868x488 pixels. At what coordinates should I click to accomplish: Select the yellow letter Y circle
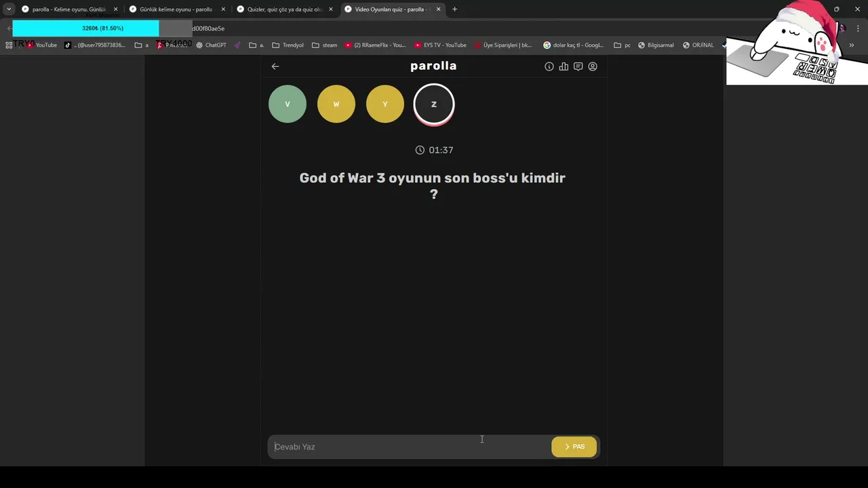pyautogui.click(x=385, y=104)
